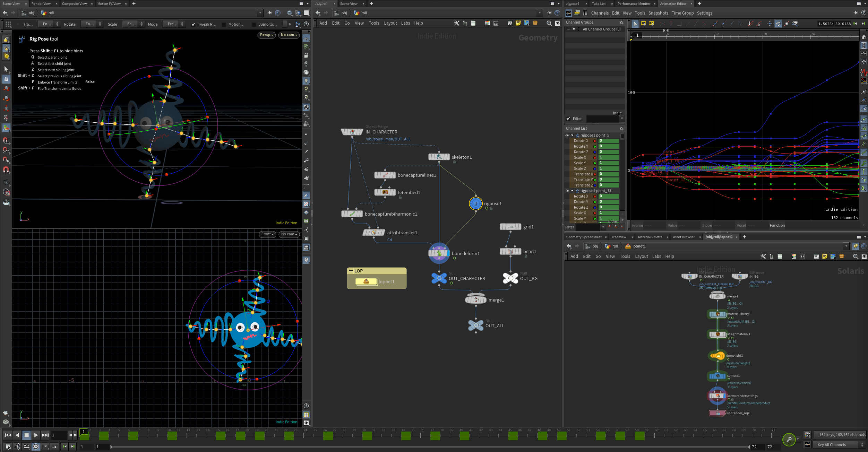Viewport: 868px width, 452px height.
Task: Play the animation forward
Action: 36,435
